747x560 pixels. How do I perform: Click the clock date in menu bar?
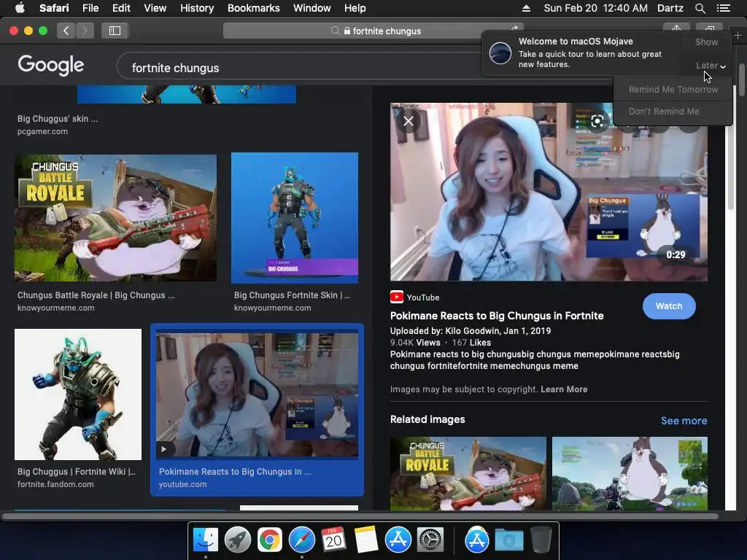[595, 8]
